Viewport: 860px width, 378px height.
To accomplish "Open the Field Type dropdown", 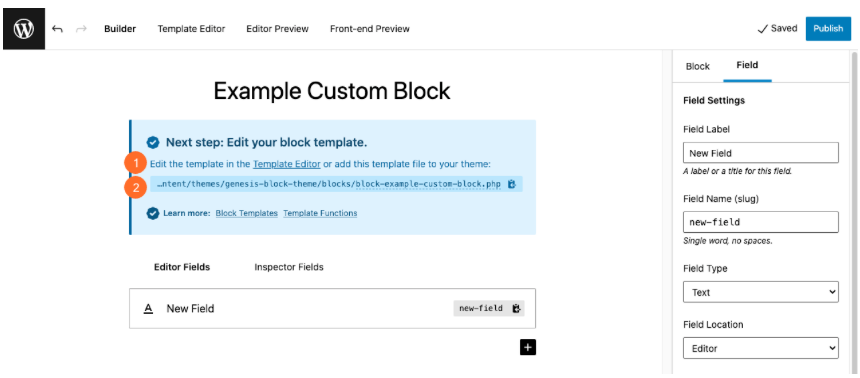I will (x=761, y=292).
